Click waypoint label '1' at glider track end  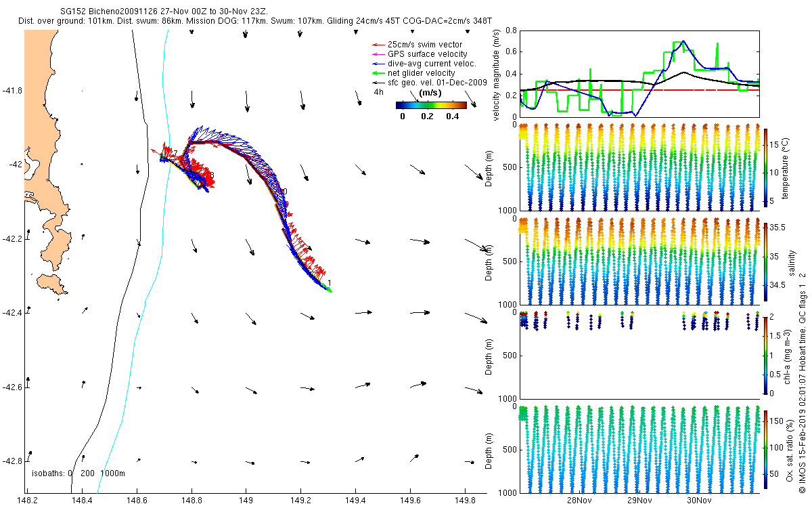point(329,283)
